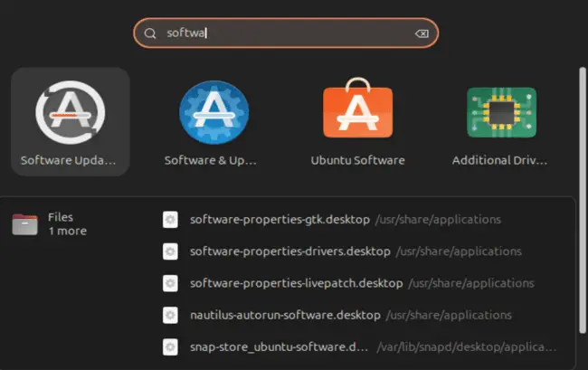Click the Files folder icon
588x370 pixels.
coord(24,224)
